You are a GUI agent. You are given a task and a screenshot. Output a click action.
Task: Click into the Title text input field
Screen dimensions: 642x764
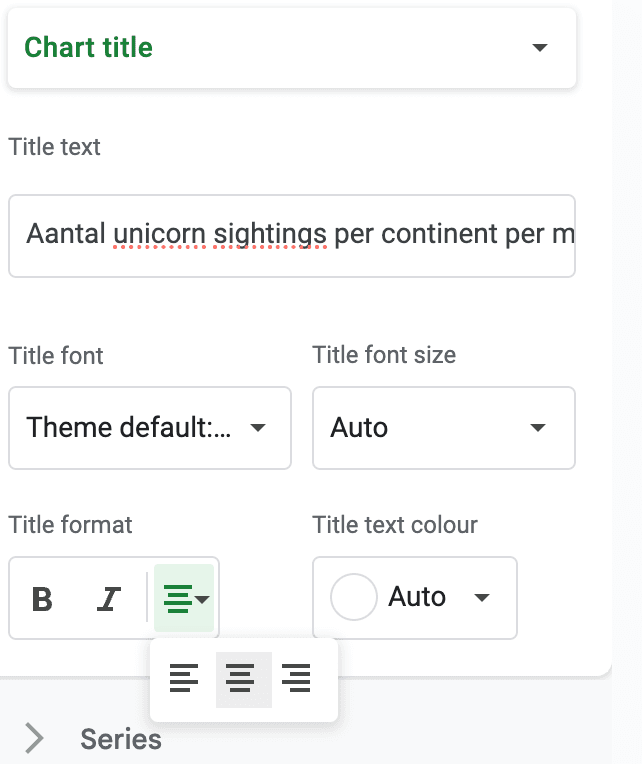point(291,235)
